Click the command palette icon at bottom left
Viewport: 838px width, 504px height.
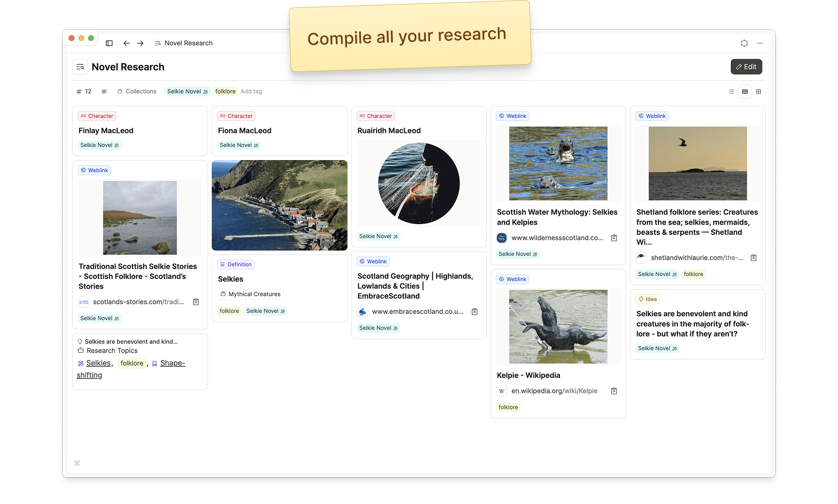pos(77,463)
